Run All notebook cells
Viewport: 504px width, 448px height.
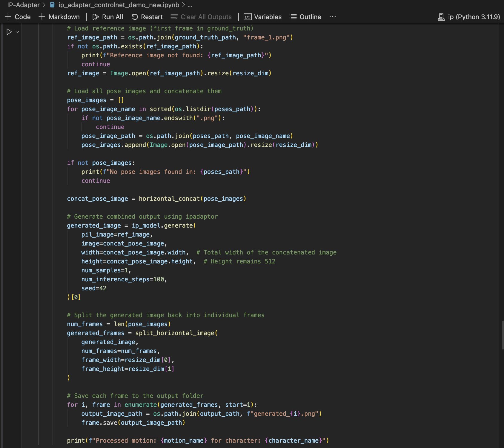[108, 17]
